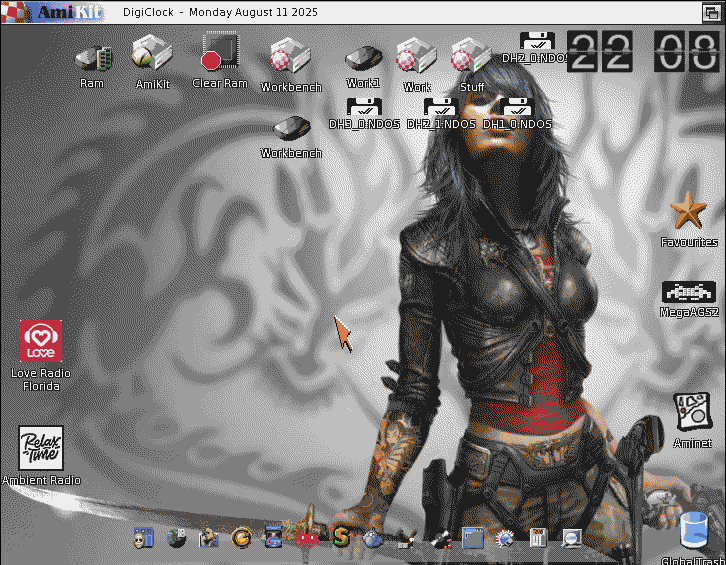Screen dimensions: 726x565
Task: Click the red space invader dock icon
Action: coord(307,540)
